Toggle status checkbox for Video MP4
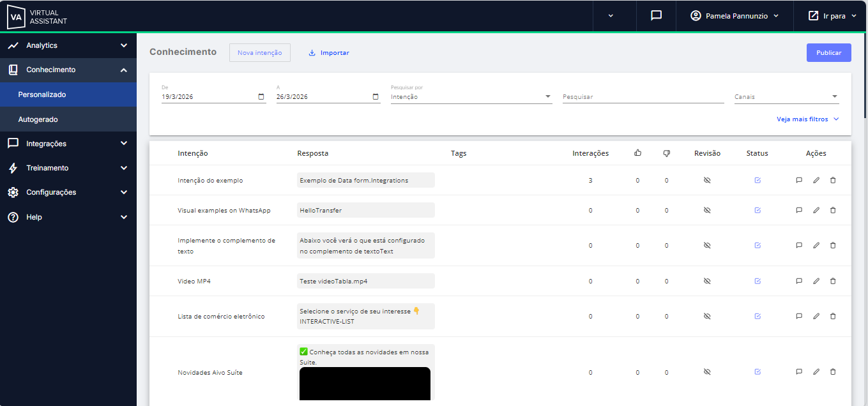The height and width of the screenshot is (406, 868). tap(758, 281)
